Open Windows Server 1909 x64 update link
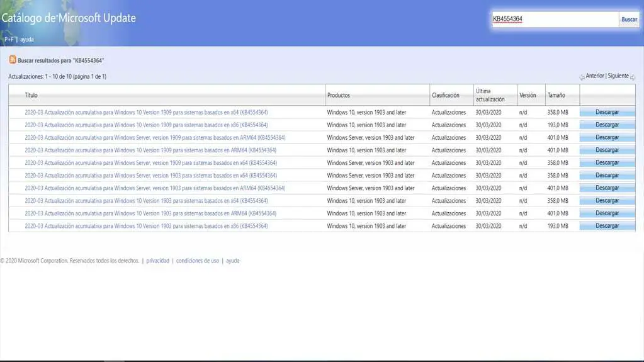The image size is (644, 362). point(150,163)
